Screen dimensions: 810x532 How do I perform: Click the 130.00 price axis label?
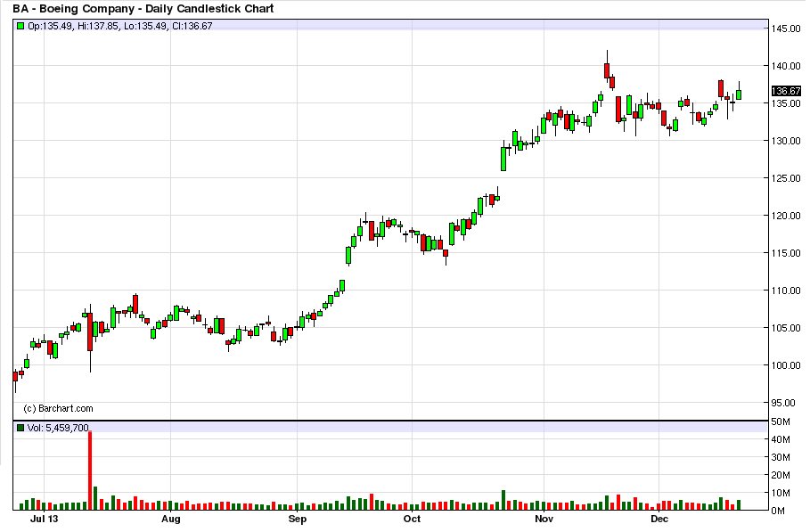[786, 141]
